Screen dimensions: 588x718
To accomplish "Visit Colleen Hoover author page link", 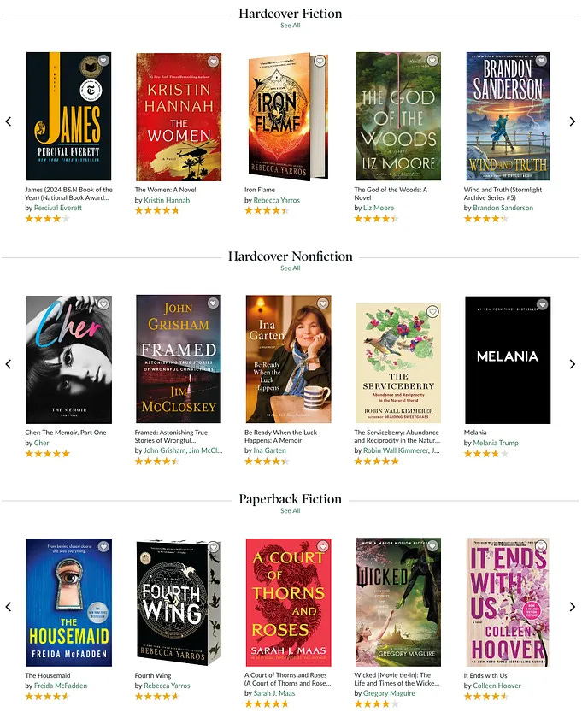I will tap(497, 686).
